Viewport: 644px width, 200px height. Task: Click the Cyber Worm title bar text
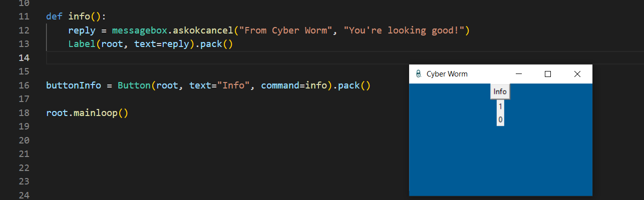coord(447,74)
